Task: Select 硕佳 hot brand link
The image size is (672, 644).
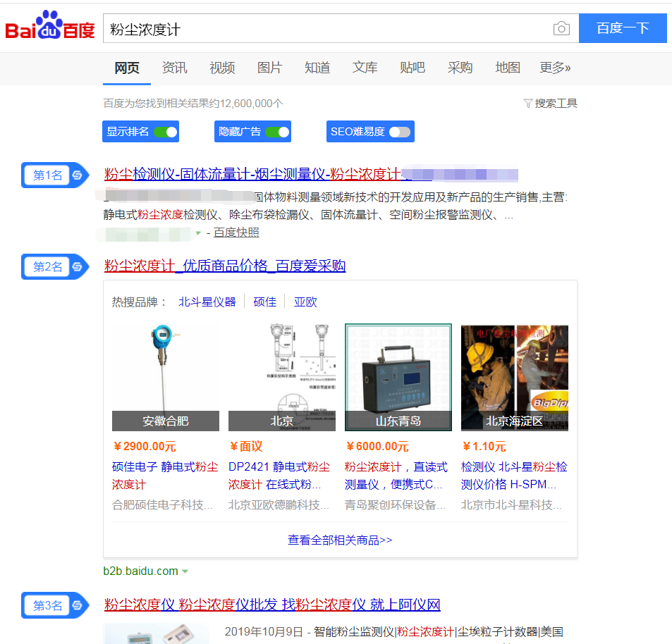Action: point(265,302)
